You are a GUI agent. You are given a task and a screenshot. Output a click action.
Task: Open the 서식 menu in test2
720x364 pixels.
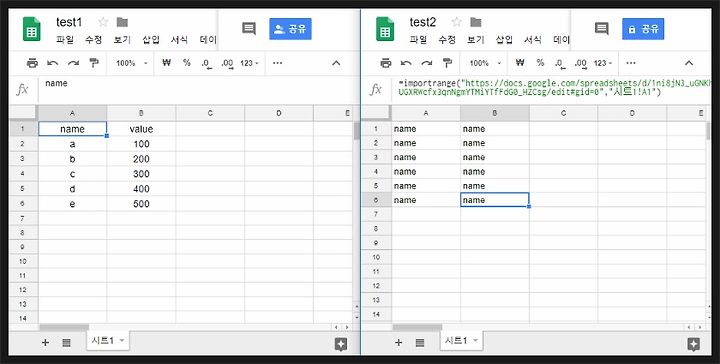[533, 39]
